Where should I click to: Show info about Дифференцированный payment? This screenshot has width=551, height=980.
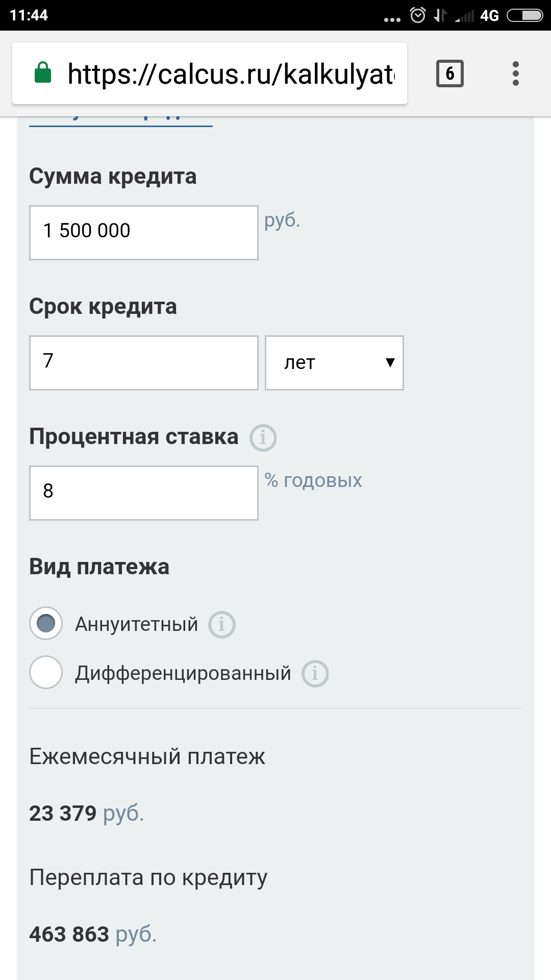point(315,674)
